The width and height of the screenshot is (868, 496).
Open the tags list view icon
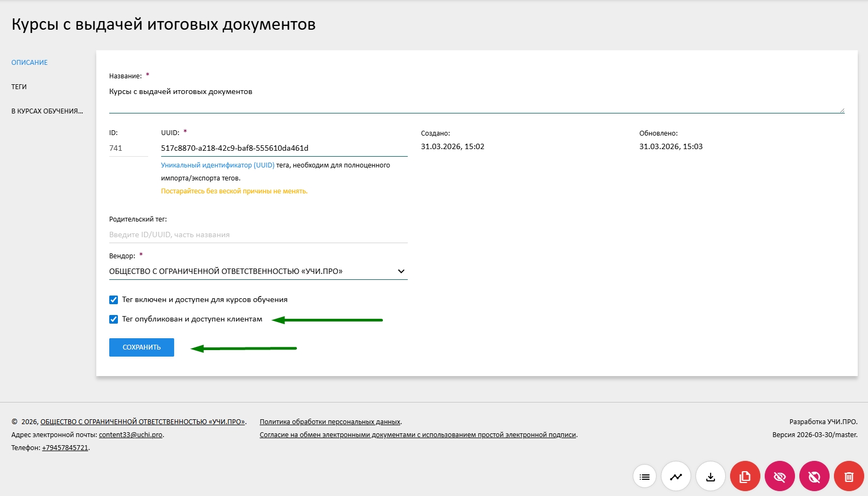pyautogui.click(x=644, y=476)
